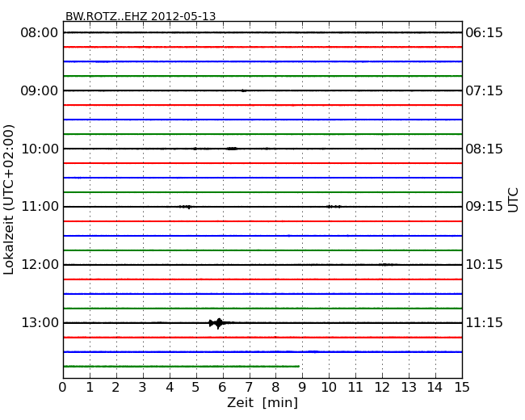
Task: Select the wide burst near minute 6 on 10:00 trace
Action: [x=232, y=149]
